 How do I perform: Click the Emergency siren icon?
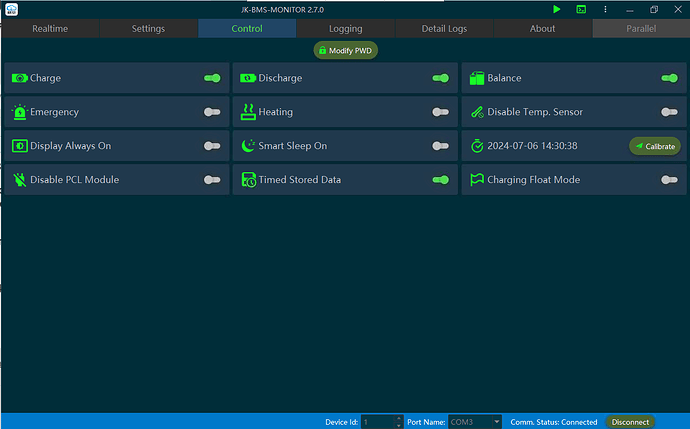[x=19, y=112]
